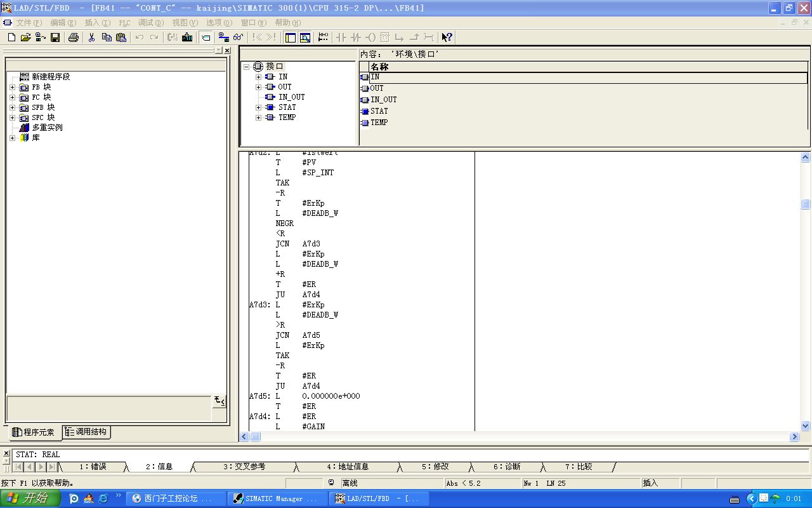Click the Monitor glasses icon

tap(239, 37)
